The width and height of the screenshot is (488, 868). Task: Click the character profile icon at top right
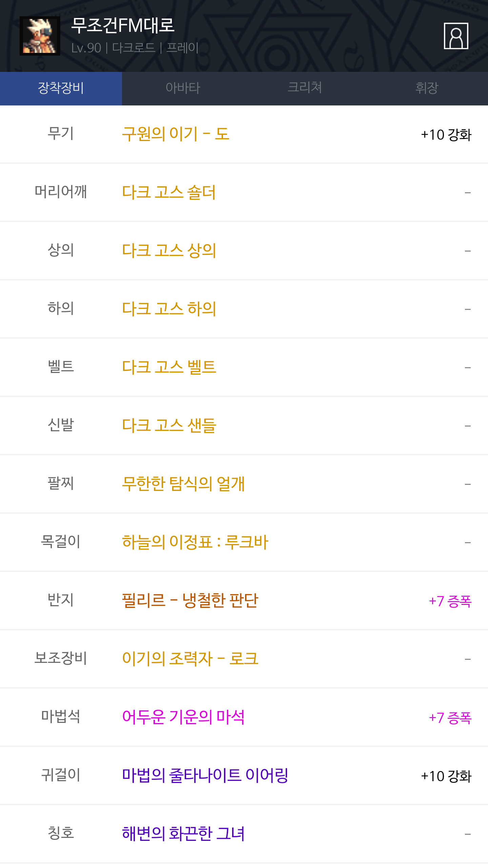point(456,36)
